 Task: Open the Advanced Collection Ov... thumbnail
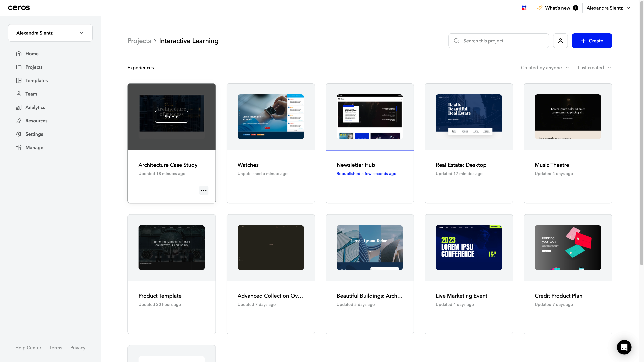click(x=271, y=248)
